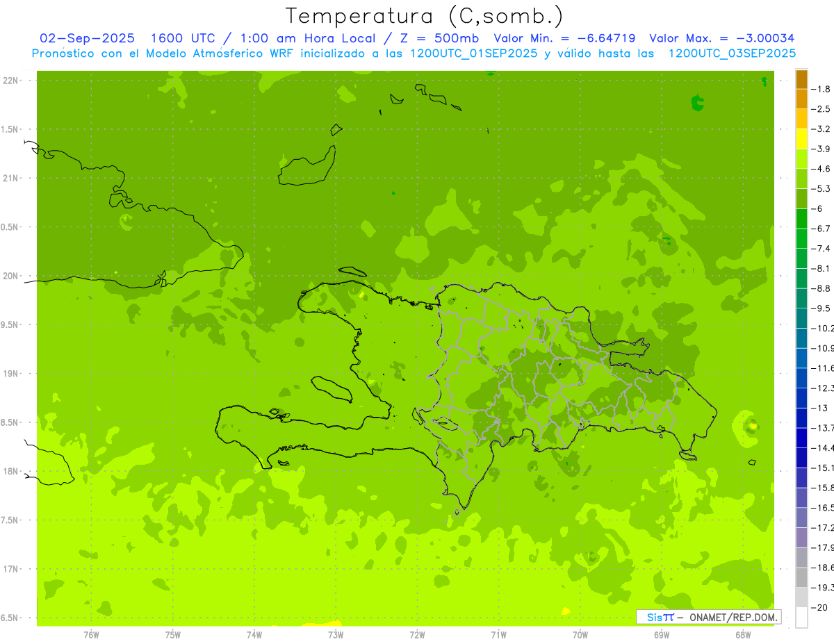
Task: Click the purple swatch between -17.2 and -17.9
Action: 801,538
